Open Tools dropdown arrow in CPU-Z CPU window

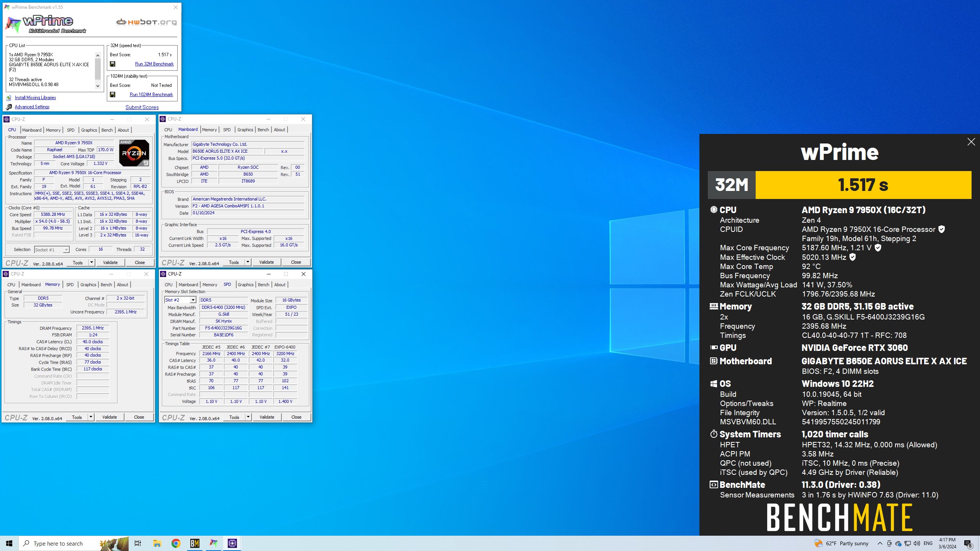(91, 262)
